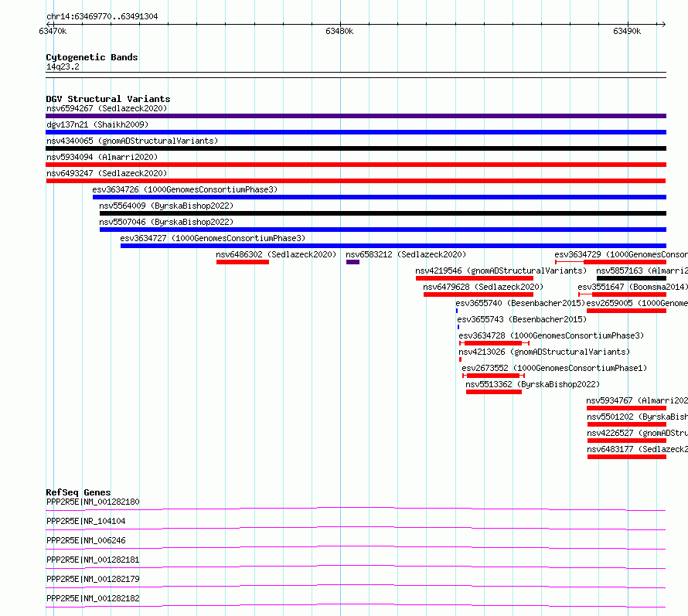The height and width of the screenshot is (616, 688).
Task: Click the red bar under nsv6483177
Action: [x=627, y=457]
